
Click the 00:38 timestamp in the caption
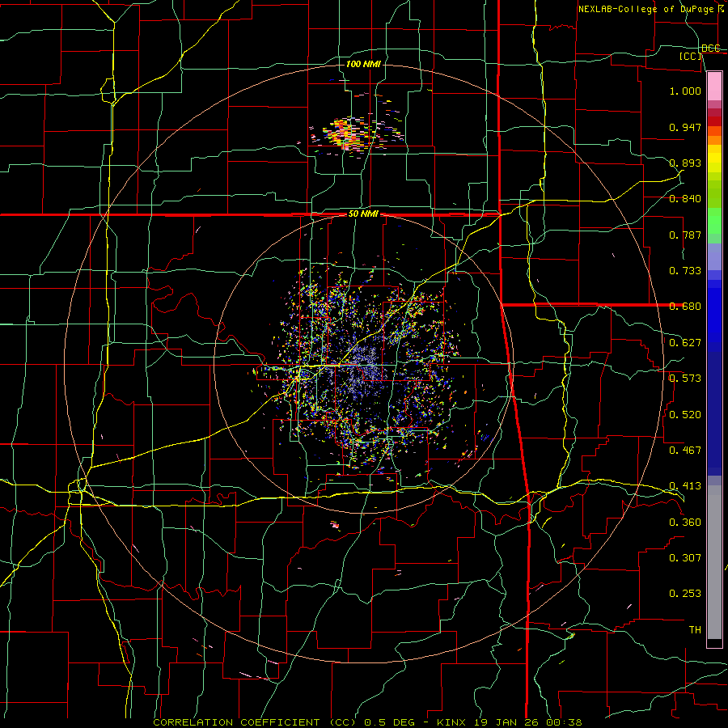tap(565, 722)
